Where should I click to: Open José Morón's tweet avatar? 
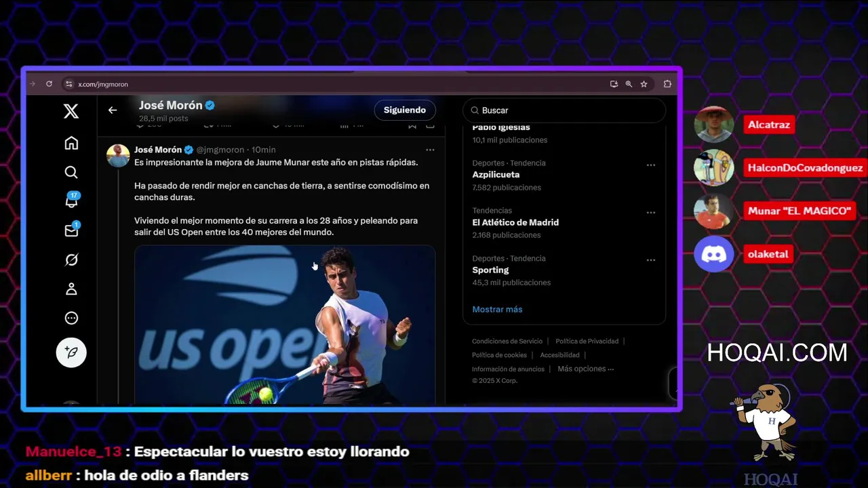pos(118,156)
